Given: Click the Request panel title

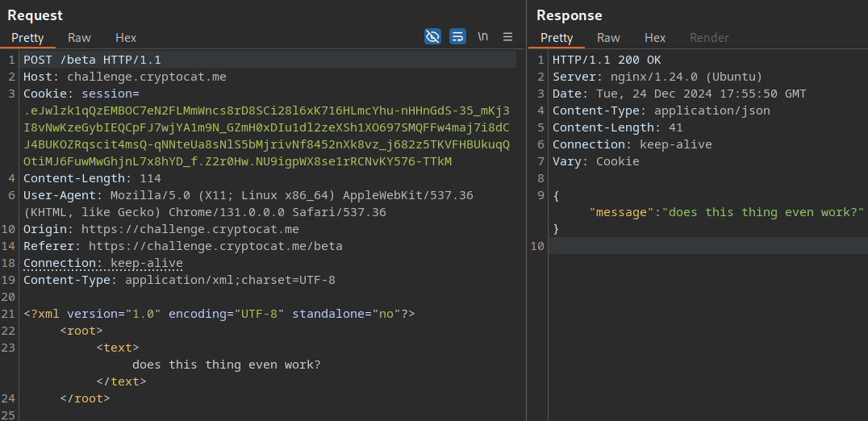Looking at the screenshot, I should click(35, 15).
